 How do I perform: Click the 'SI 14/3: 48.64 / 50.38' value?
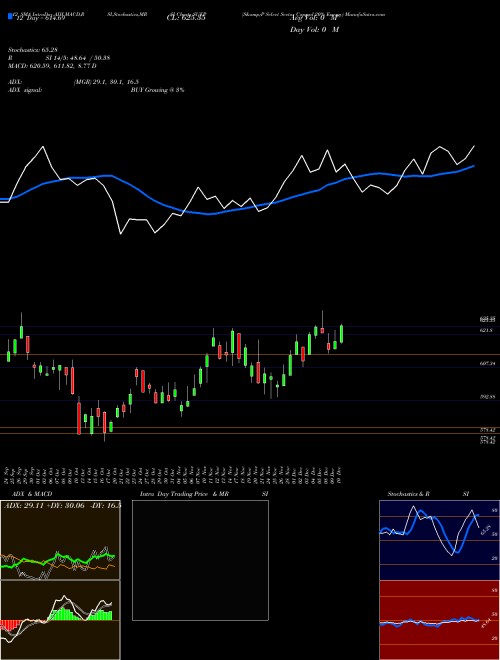point(78,58)
